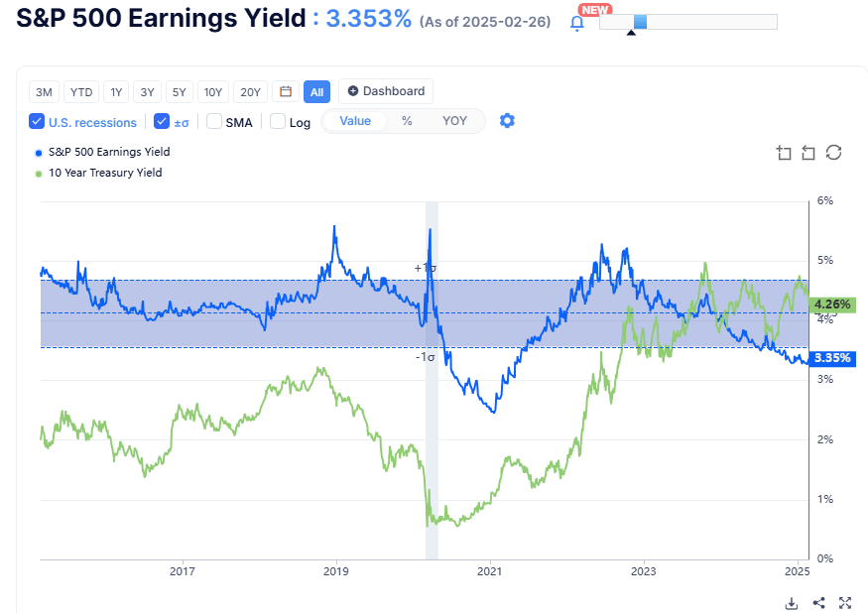Select the % display mode
Screen dimensions: 868x613
coord(410,120)
